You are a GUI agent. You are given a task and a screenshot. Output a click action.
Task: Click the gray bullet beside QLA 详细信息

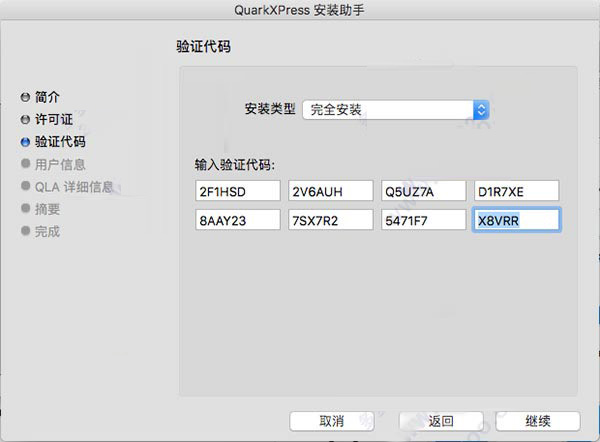[x=25, y=186]
